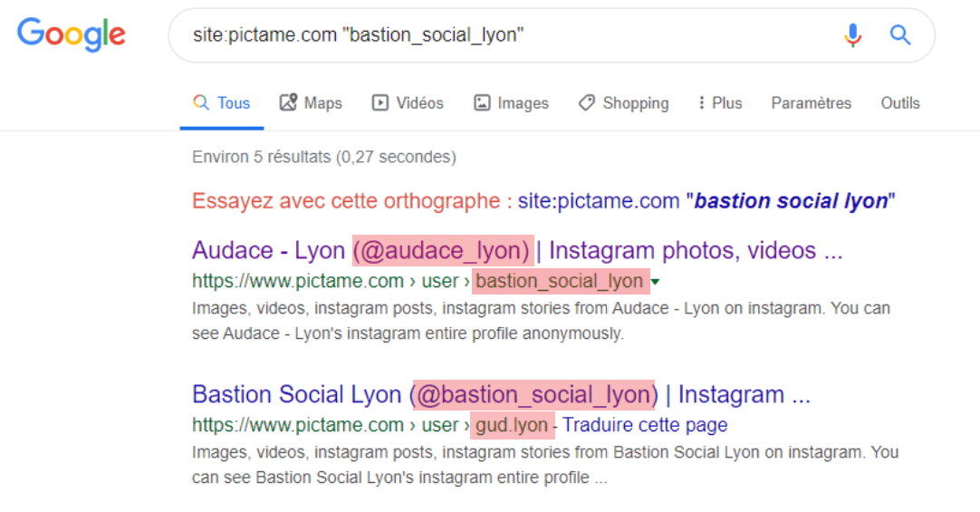The width and height of the screenshot is (980, 512).
Task: Click the first result's pictame.com URL
Action: (x=297, y=281)
